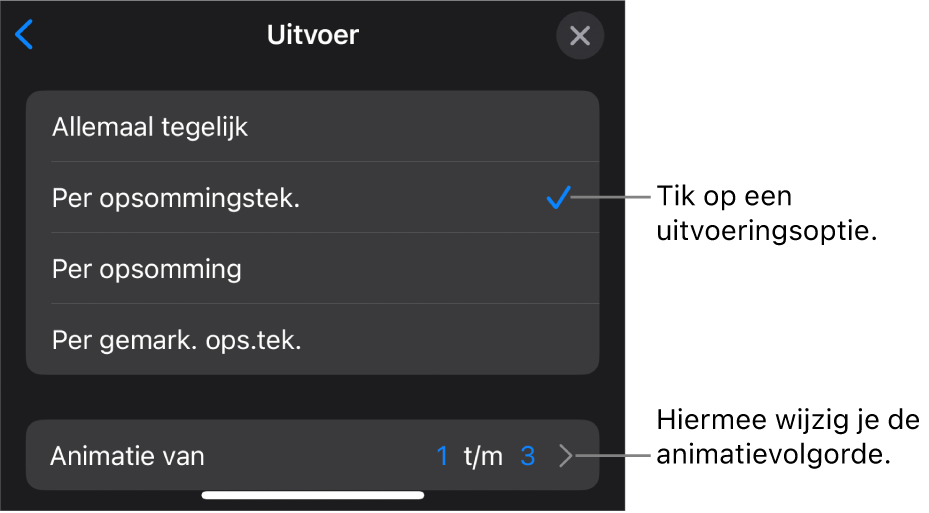Image resolution: width=929 pixels, height=513 pixels.
Task: Expand the chevron next to Animatie van
Action: (x=565, y=457)
